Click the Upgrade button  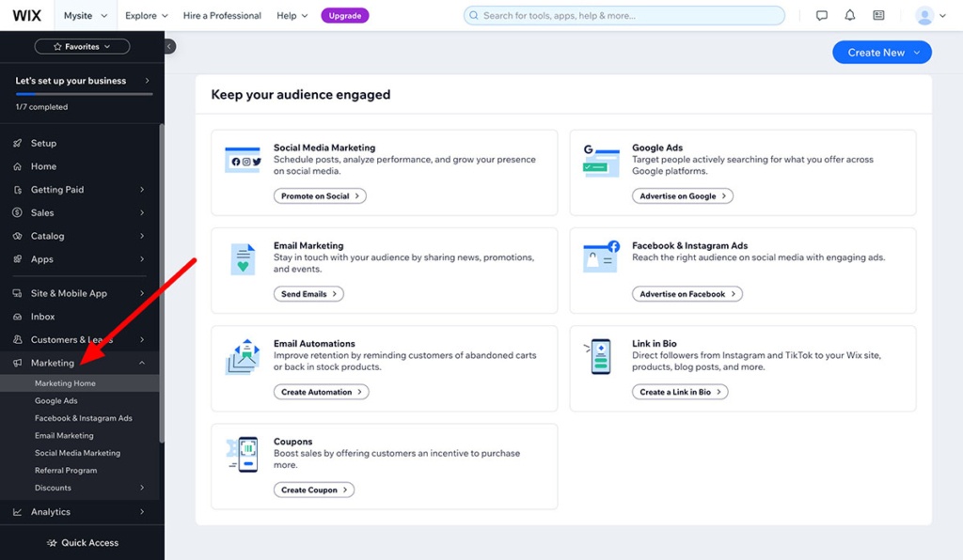[345, 15]
